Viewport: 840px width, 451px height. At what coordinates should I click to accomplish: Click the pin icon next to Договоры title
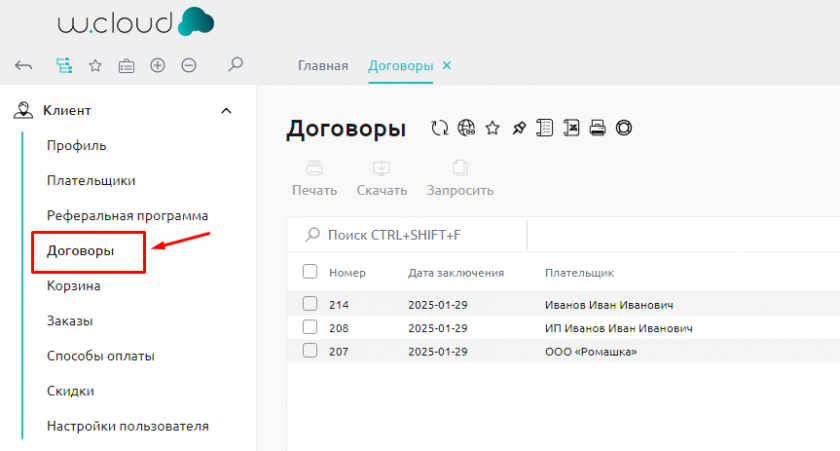click(x=518, y=128)
